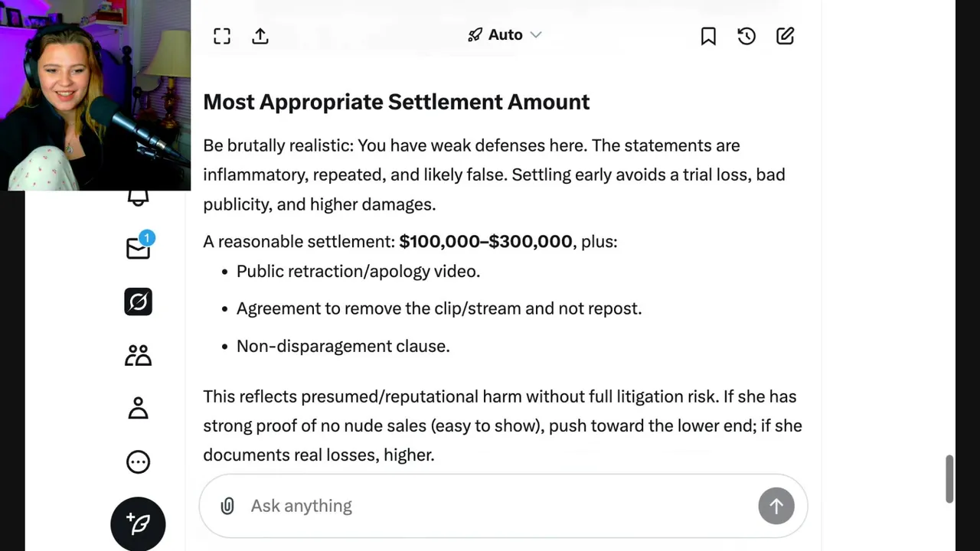Attach a file with paperclip icon
Viewport: 980px width, 551px height.
coord(227,506)
